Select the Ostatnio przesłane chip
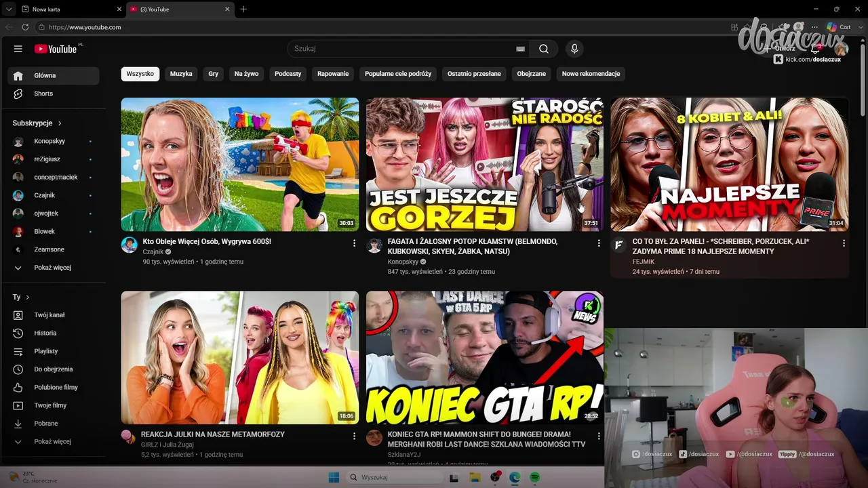 pyautogui.click(x=474, y=74)
